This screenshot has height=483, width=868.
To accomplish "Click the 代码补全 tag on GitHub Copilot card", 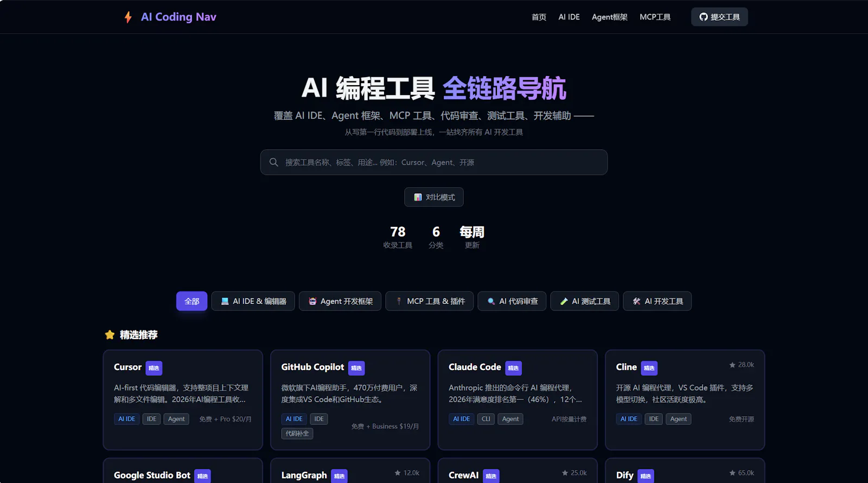I will [x=297, y=434].
